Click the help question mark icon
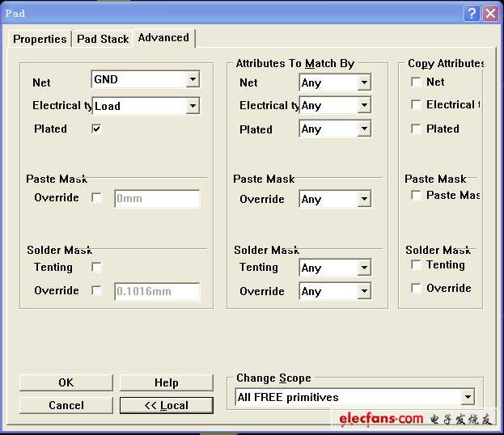Image resolution: width=504 pixels, height=435 pixels. point(472,14)
